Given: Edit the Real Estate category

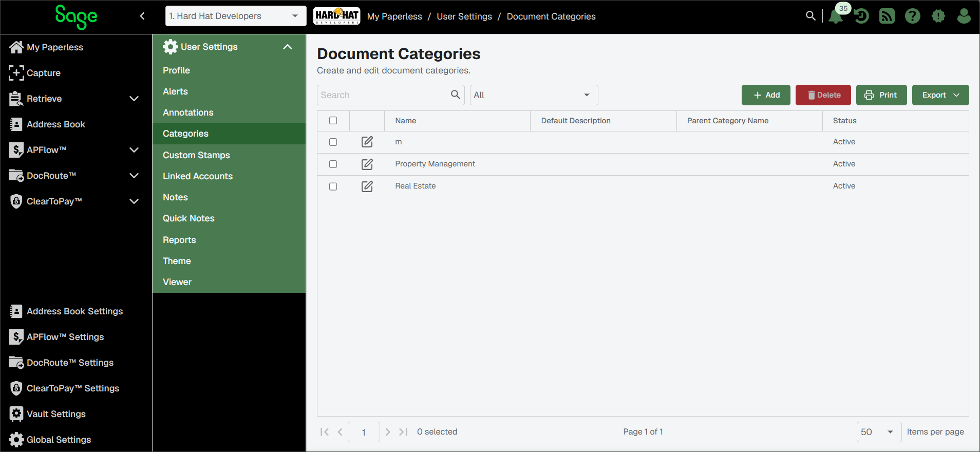Looking at the screenshot, I should tap(367, 186).
